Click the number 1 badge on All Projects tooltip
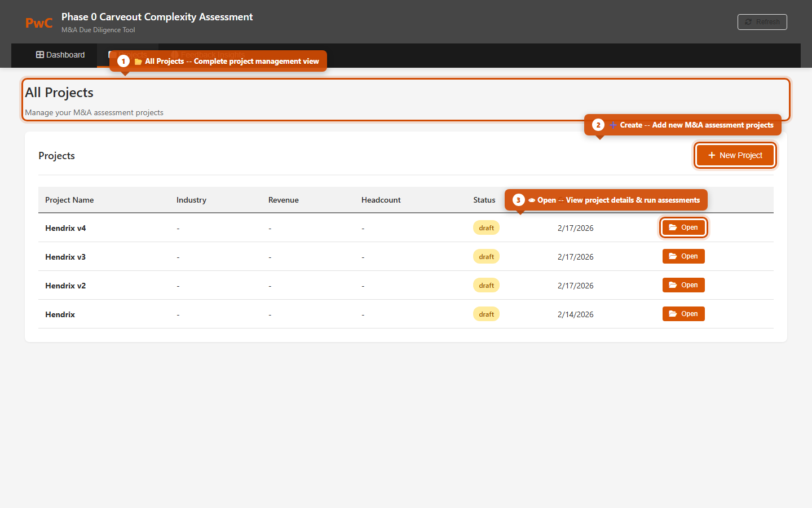This screenshot has height=508, width=812. 123,61
